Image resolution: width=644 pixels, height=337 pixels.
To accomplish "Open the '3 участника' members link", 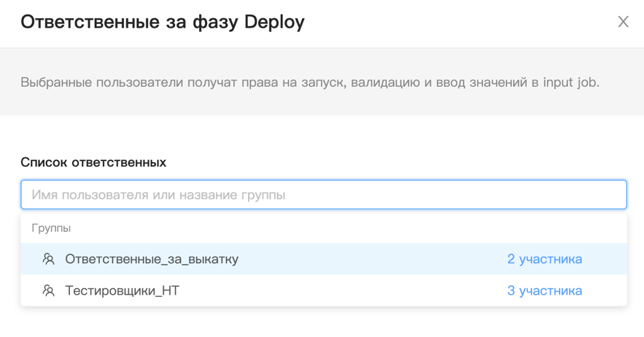I will tap(544, 290).
